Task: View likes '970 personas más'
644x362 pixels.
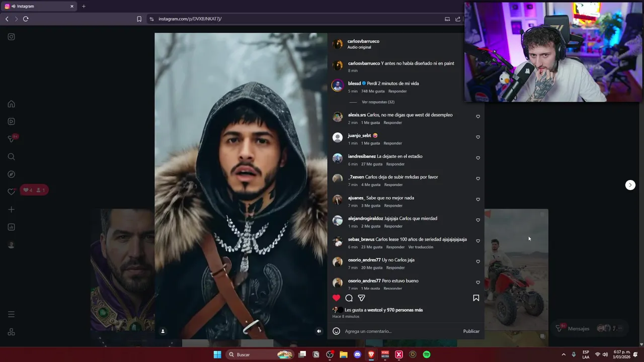Action: [x=405, y=310]
